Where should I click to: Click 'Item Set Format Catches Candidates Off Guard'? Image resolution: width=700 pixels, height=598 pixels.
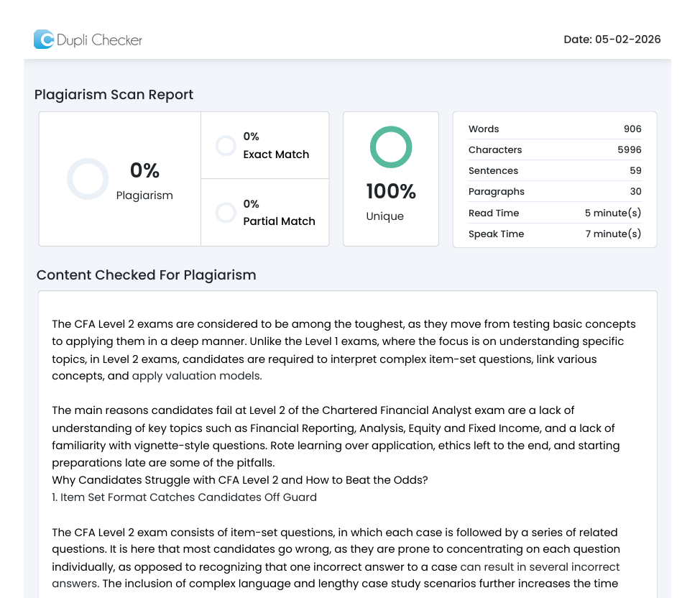click(188, 497)
